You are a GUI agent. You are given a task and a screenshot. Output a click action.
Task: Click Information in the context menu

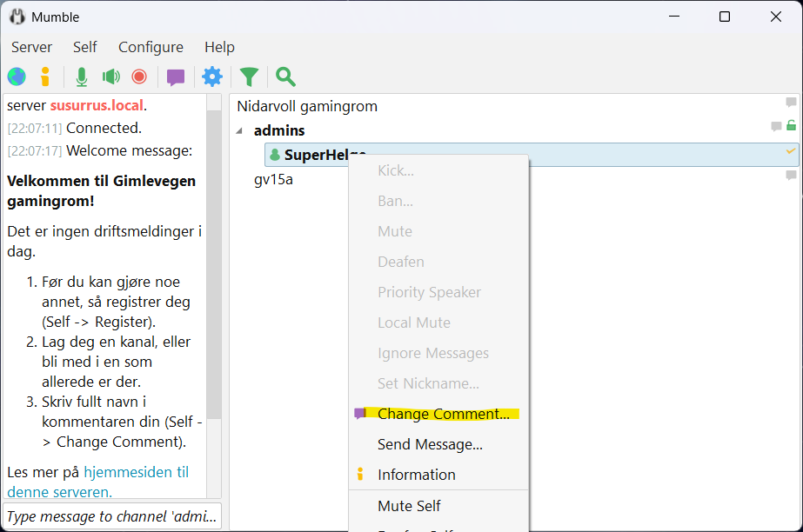click(x=416, y=475)
